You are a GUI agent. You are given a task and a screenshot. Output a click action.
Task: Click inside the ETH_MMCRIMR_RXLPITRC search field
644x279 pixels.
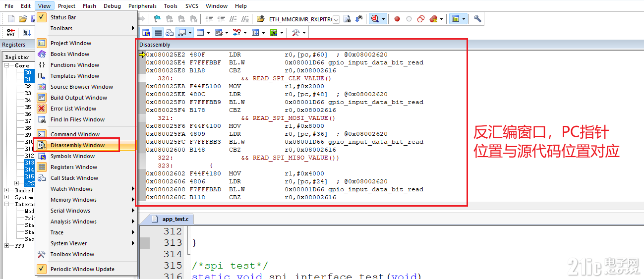299,19
